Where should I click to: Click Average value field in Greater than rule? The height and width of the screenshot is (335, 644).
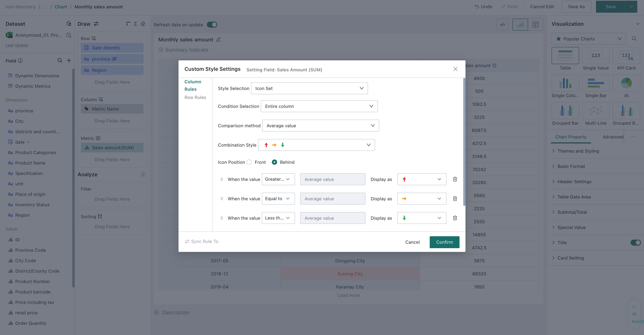click(x=332, y=179)
